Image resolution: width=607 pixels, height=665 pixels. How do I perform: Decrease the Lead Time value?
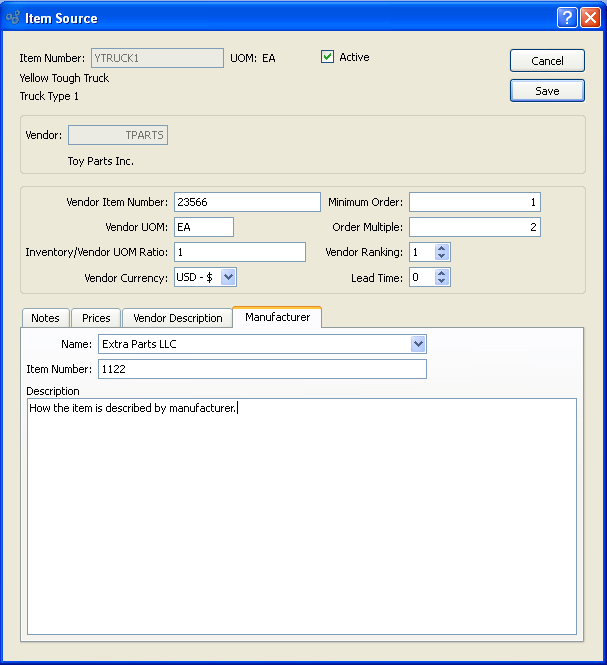pos(443,282)
